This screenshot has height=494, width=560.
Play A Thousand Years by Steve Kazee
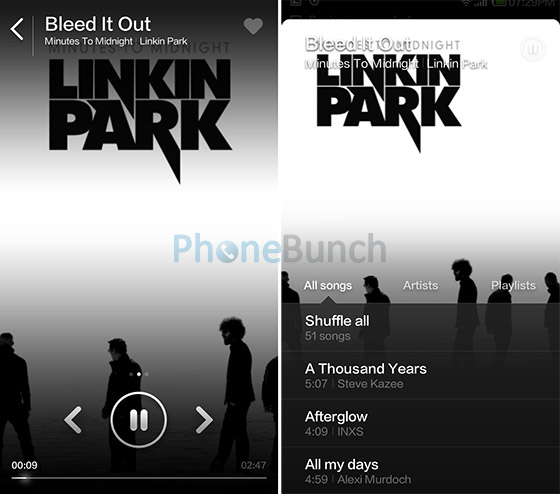[x=421, y=375]
